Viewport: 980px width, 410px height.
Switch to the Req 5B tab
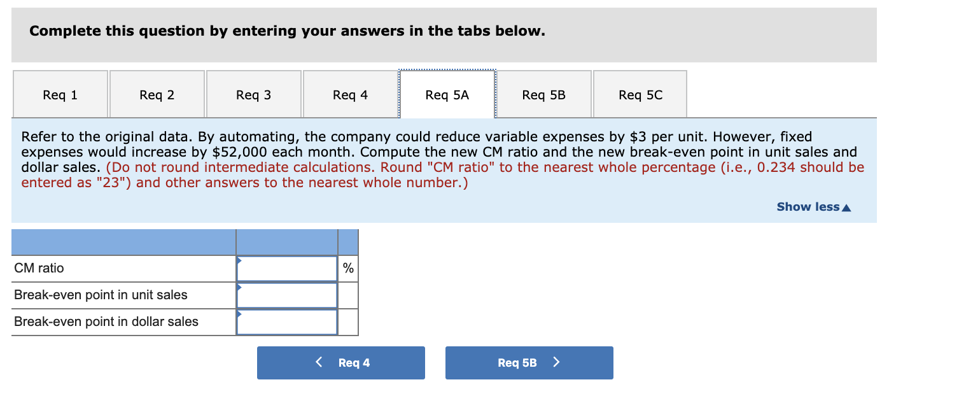coord(543,94)
